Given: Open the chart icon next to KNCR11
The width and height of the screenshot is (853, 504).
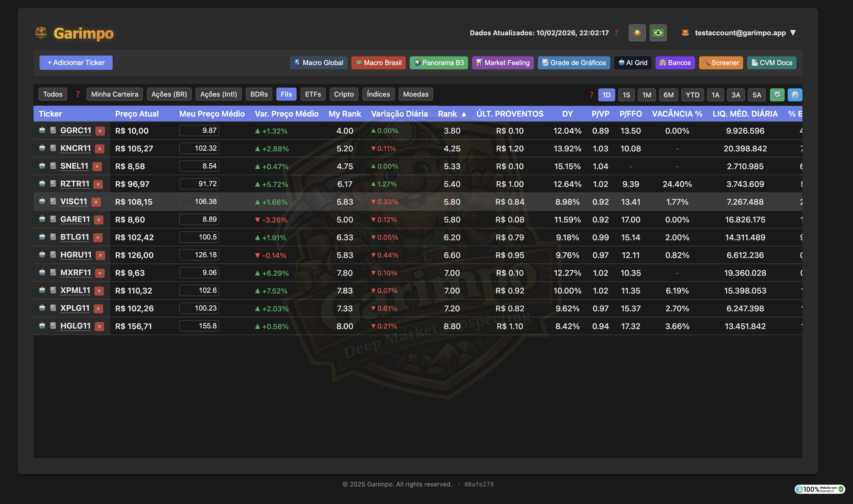Looking at the screenshot, I should coord(53,148).
